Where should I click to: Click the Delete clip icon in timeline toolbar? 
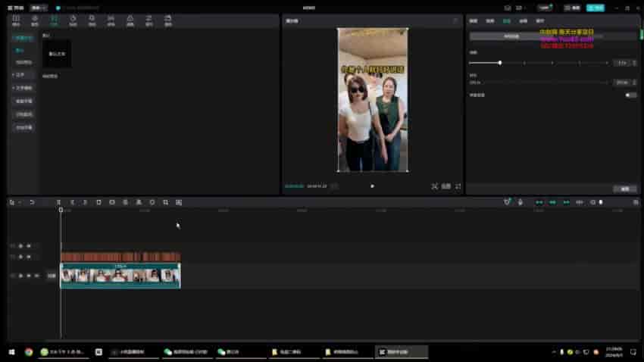click(x=98, y=202)
